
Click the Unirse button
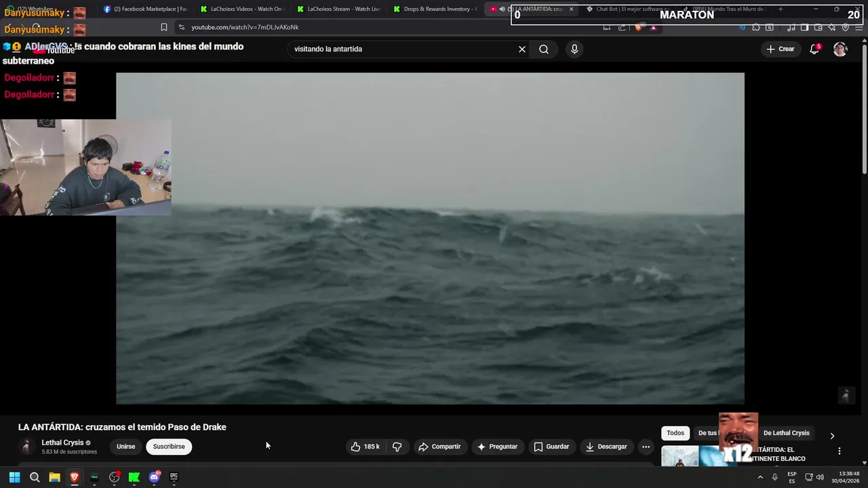[125, 447]
